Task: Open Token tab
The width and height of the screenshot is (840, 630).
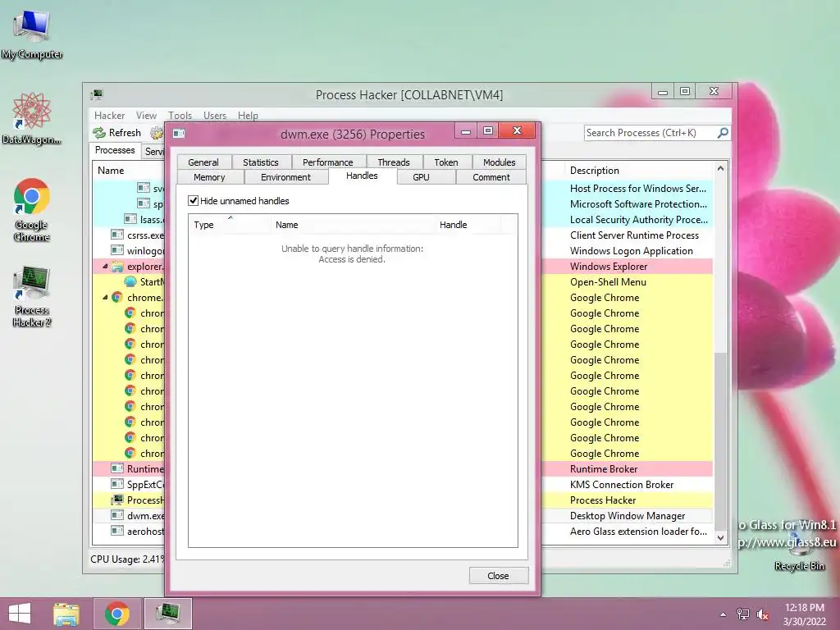Action: [446, 162]
